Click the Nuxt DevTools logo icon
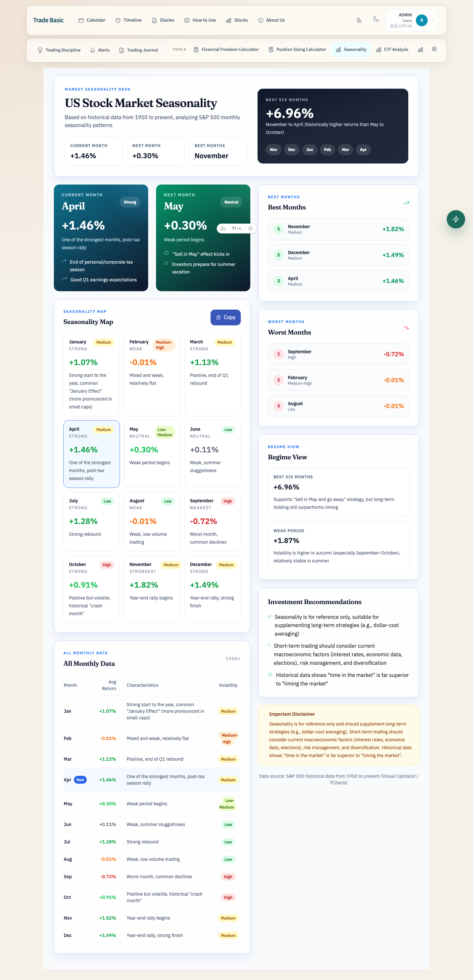This screenshot has height=980, width=473. [223, 229]
